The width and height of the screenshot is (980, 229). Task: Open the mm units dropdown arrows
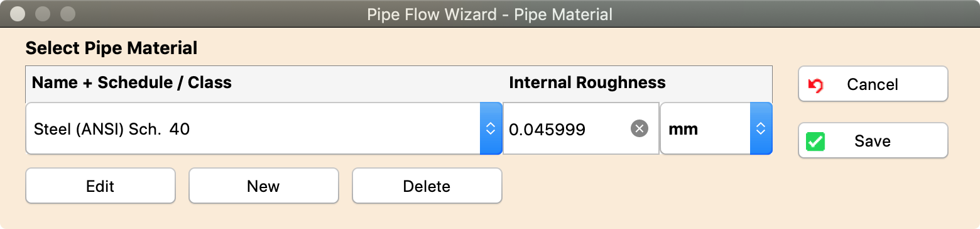tap(761, 129)
